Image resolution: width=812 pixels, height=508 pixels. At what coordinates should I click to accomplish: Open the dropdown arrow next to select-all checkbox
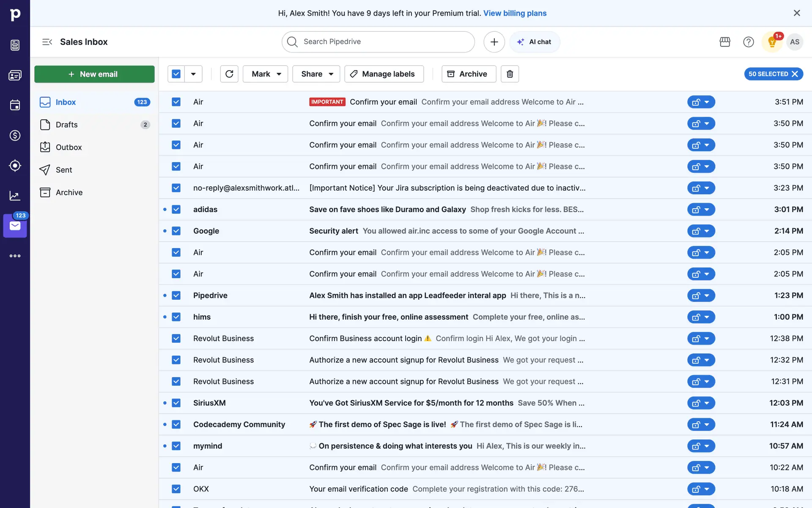tap(193, 74)
